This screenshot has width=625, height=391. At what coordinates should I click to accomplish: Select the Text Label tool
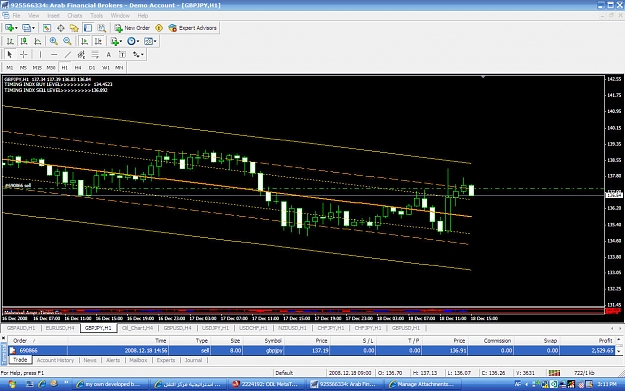[x=122, y=55]
